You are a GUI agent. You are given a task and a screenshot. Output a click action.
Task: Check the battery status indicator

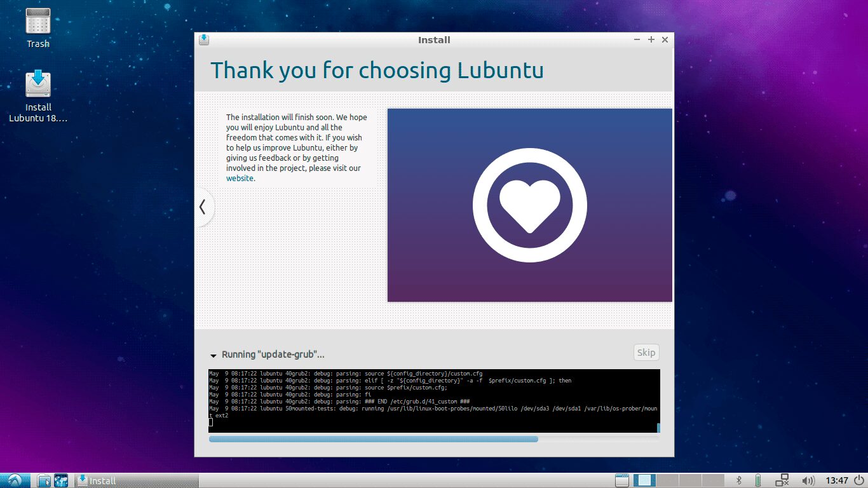point(757,480)
